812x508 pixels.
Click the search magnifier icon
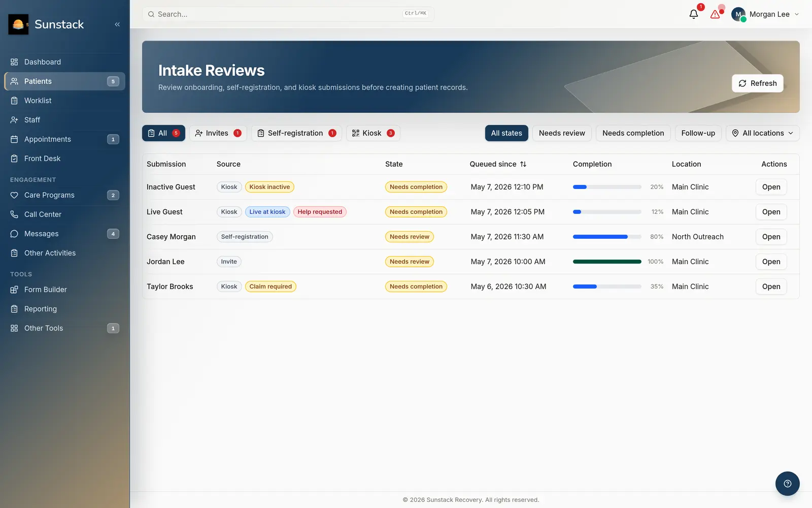point(151,14)
